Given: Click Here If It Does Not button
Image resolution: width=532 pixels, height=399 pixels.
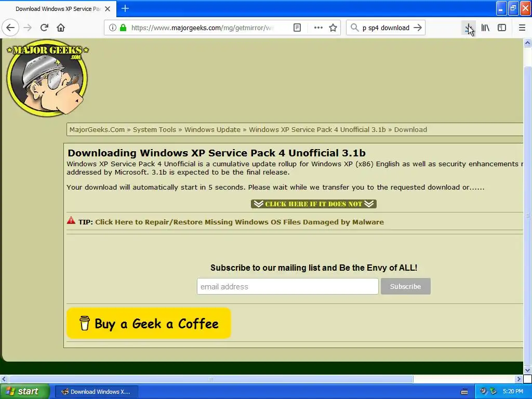Looking at the screenshot, I should 313,204.
